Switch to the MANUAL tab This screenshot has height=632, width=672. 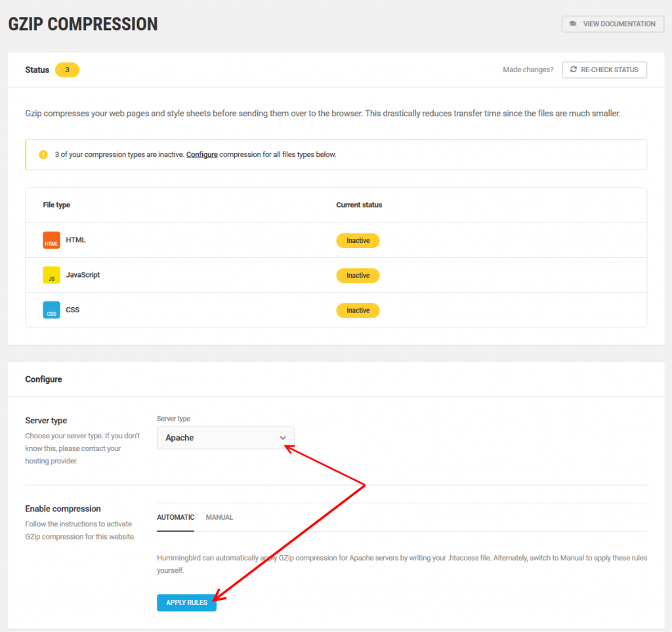point(219,517)
